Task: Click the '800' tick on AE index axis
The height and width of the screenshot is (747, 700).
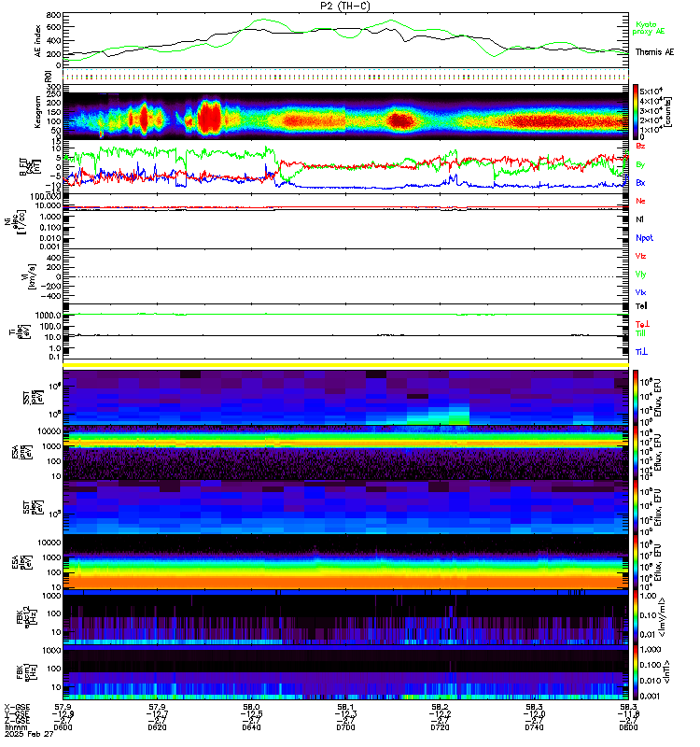Action: (54, 15)
